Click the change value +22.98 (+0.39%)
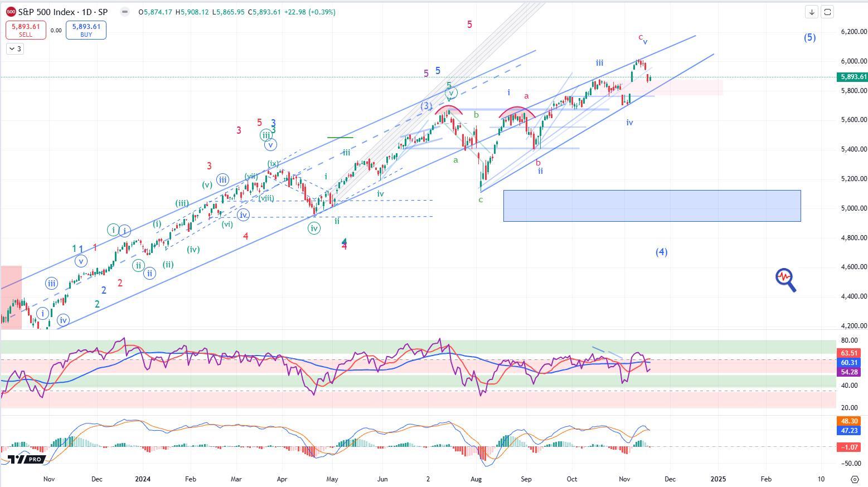Image resolution: width=868 pixels, height=487 pixels. pyautogui.click(x=310, y=12)
